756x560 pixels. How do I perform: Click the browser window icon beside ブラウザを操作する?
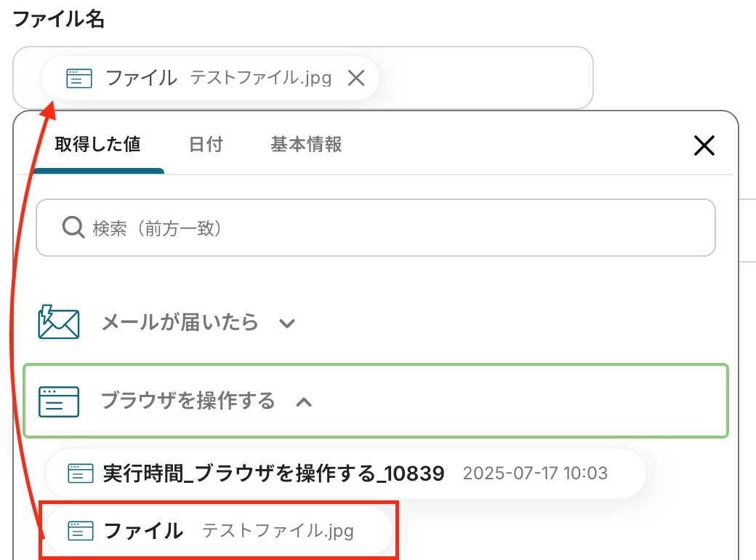pyautogui.click(x=59, y=401)
